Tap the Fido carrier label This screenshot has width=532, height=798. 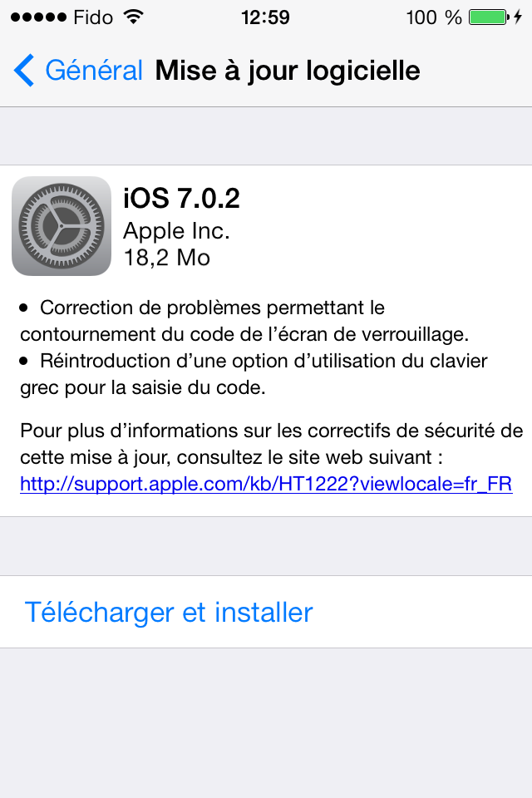click(x=93, y=17)
